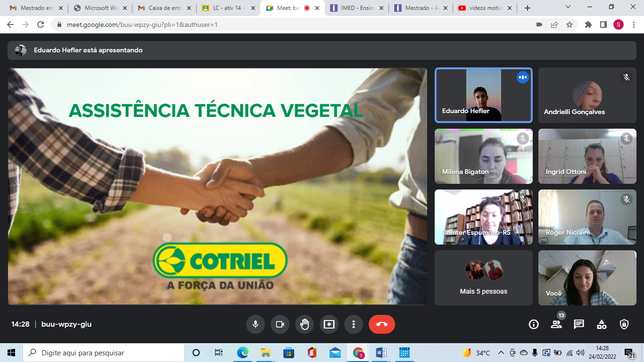644x362 pixels.
Task: Open Chrome profile avatar 'S'
Action: point(619,25)
